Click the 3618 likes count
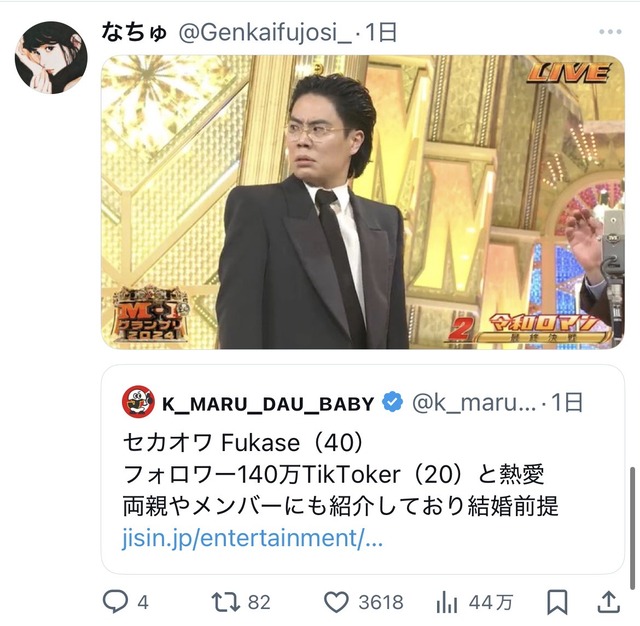 pyautogui.click(x=381, y=603)
